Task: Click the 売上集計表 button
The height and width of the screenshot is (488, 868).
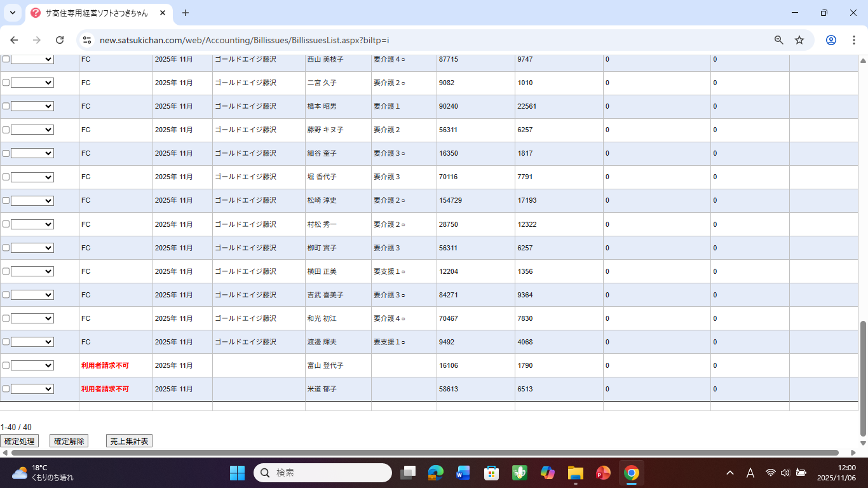Action: [x=129, y=441]
